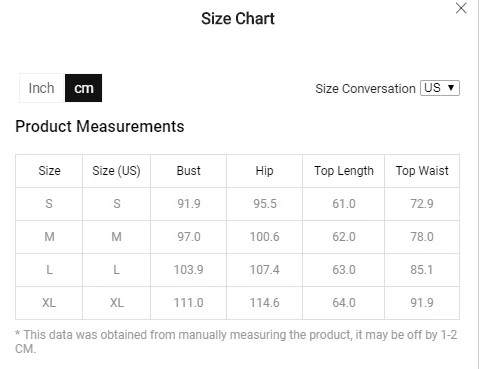This screenshot has width=479, height=369.
Task: Click the 91.9 bust value for S
Action: [x=189, y=204]
